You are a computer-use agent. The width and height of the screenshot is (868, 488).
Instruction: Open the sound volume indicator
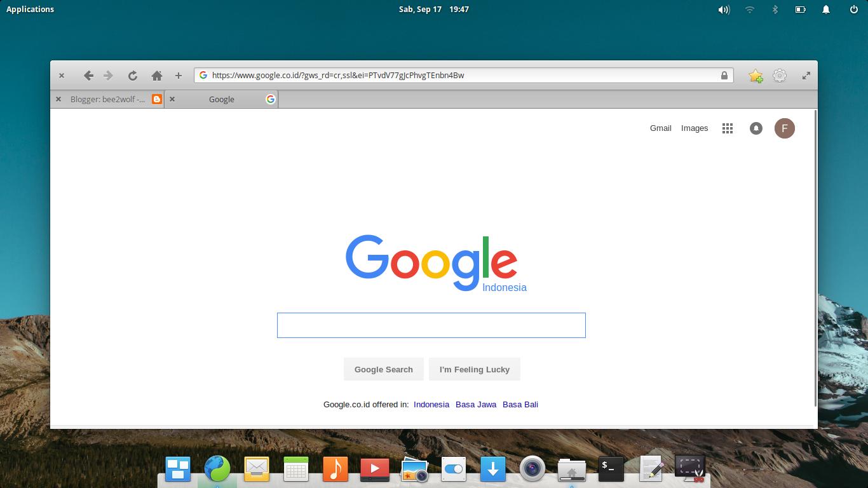pyautogui.click(x=724, y=10)
